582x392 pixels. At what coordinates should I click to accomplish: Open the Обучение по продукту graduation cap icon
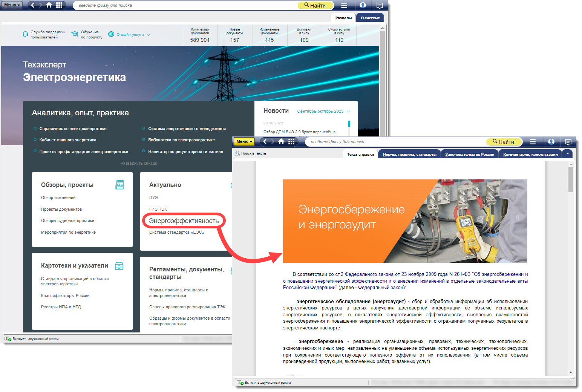(75, 34)
